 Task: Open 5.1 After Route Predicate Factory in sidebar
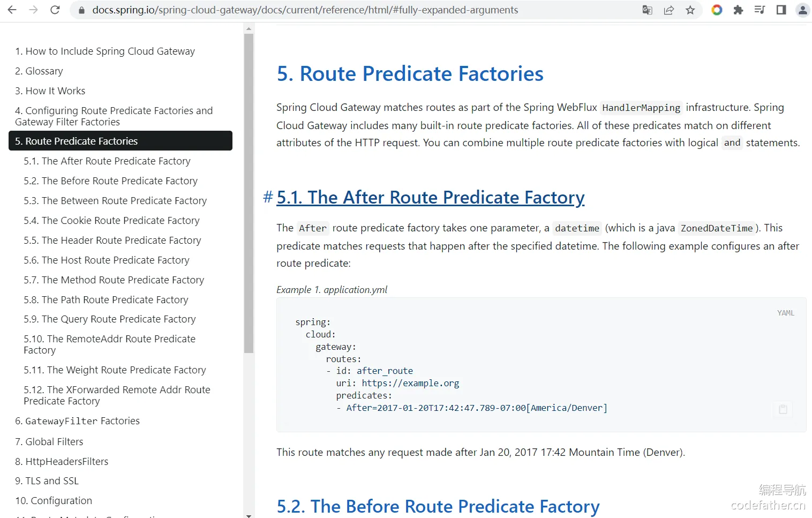coord(107,161)
